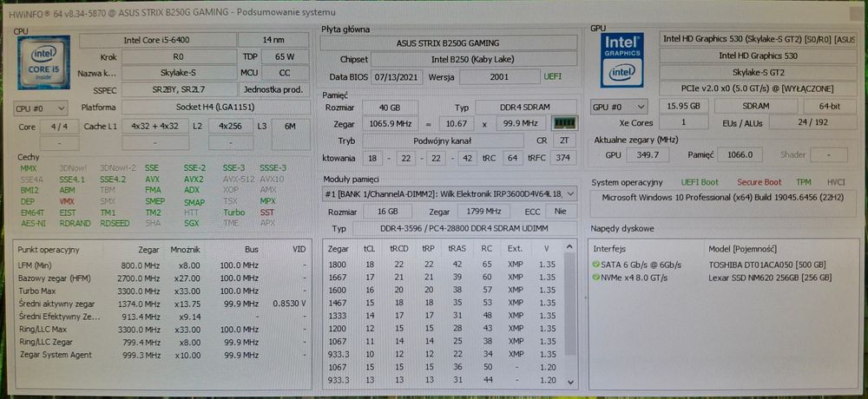Viewport: 868px width, 399px height.
Task: Click the SATA drive green status icon
Action: coord(595,265)
